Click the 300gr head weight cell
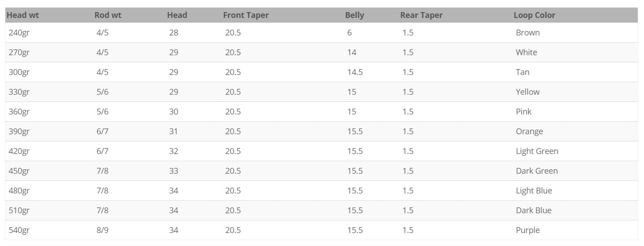This screenshot has width=644, height=246. tap(19, 72)
